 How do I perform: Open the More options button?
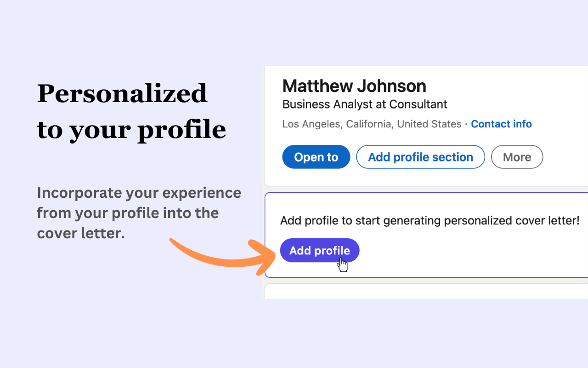point(517,157)
